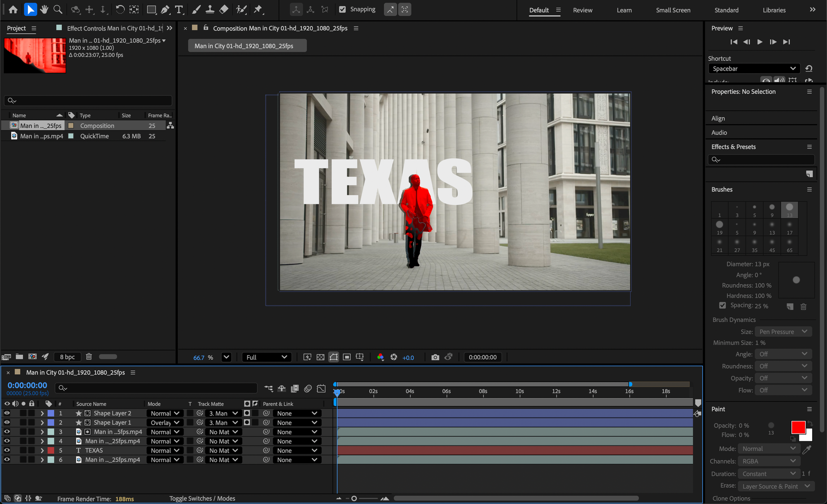The height and width of the screenshot is (504, 827).
Task: Click the red foreground paint color swatch
Action: click(798, 427)
